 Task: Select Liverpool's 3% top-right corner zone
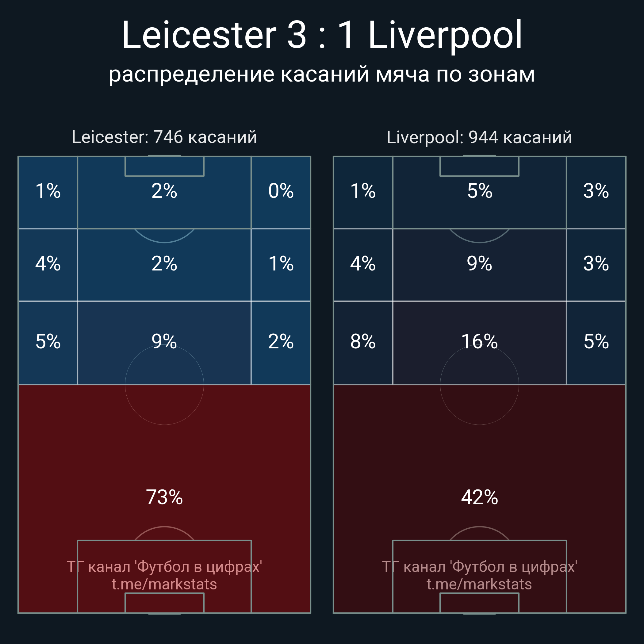point(596,192)
